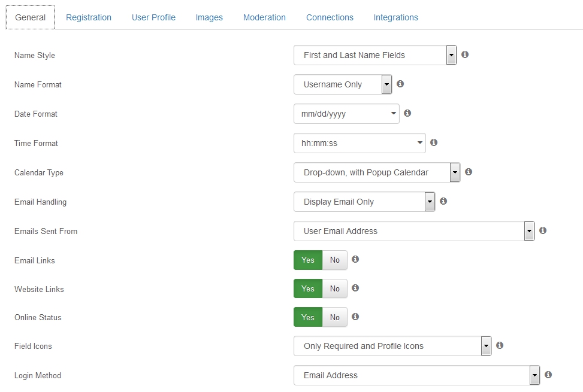Click the info icon next to Name Format
Screen dimensions: 583x392
click(x=400, y=84)
